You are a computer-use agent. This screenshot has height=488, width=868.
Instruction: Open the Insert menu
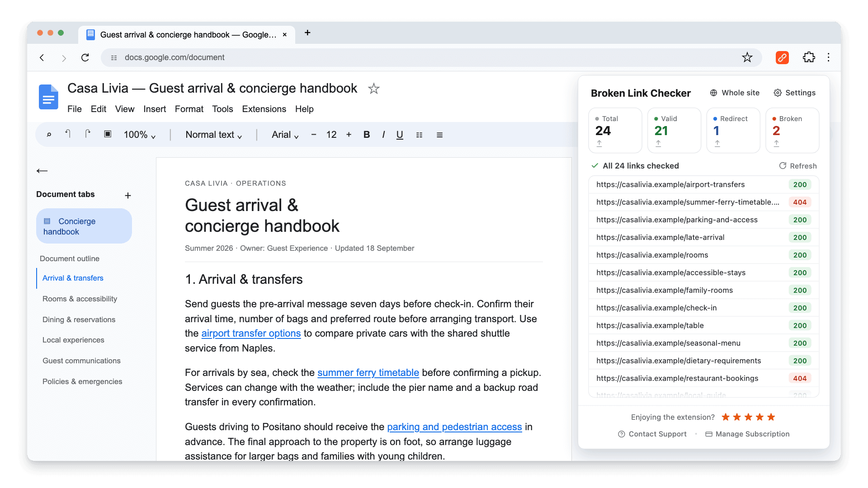point(155,109)
